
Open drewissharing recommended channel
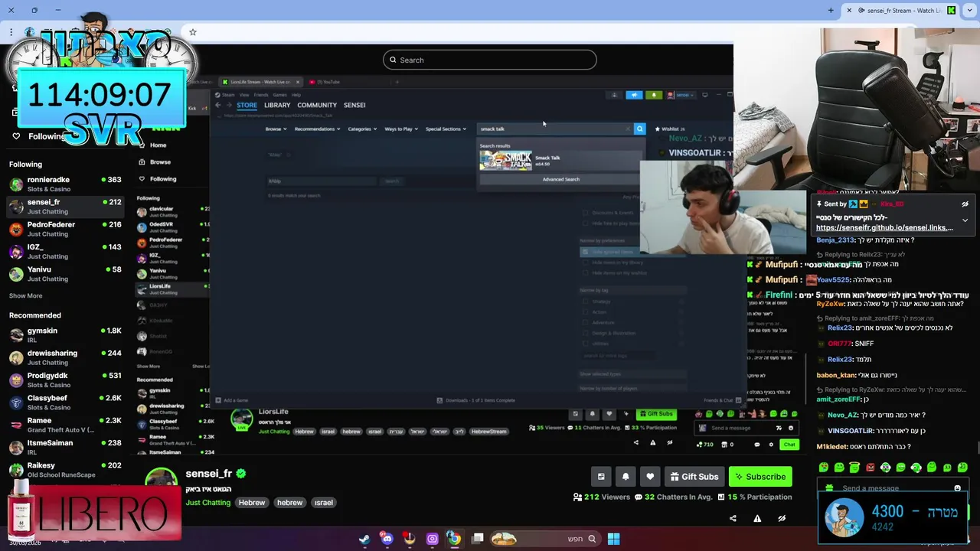(x=65, y=357)
